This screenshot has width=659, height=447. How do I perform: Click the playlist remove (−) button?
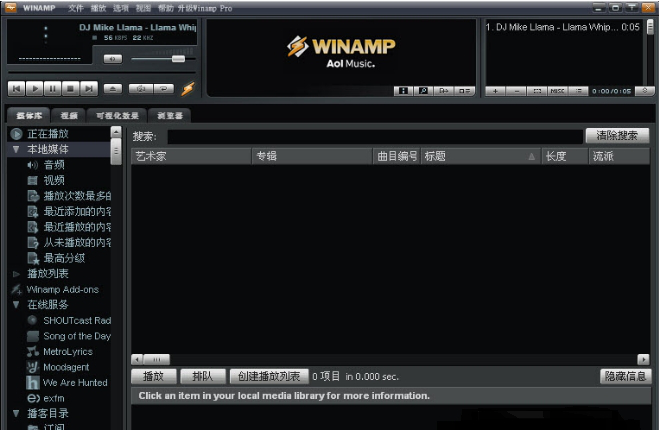(x=517, y=91)
